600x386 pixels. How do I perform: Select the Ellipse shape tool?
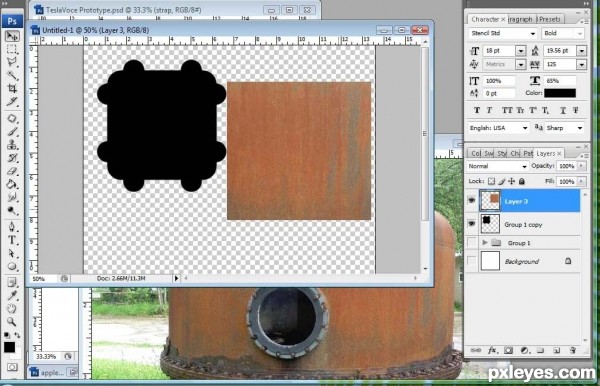[12, 266]
